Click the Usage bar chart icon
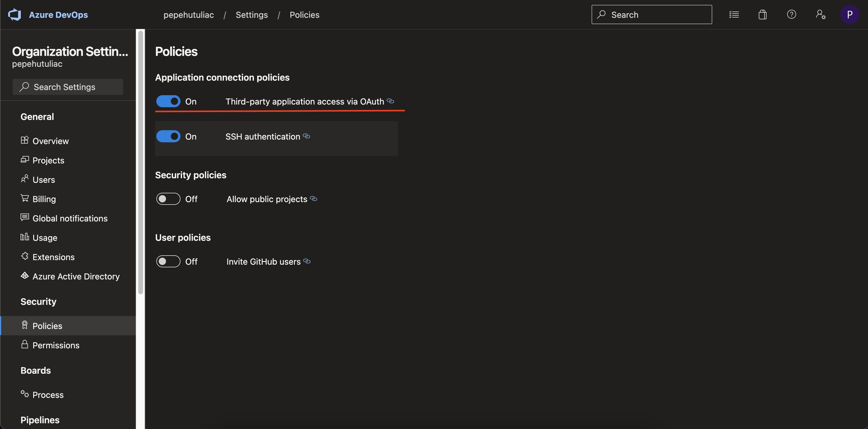 (25, 237)
